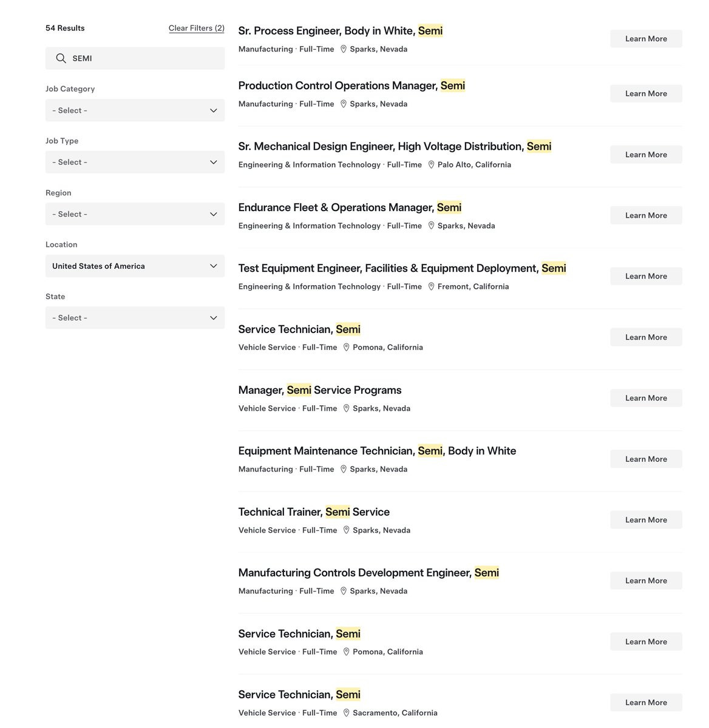
Task: Click location pin beside Sacramento, California
Action: click(347, 713)
